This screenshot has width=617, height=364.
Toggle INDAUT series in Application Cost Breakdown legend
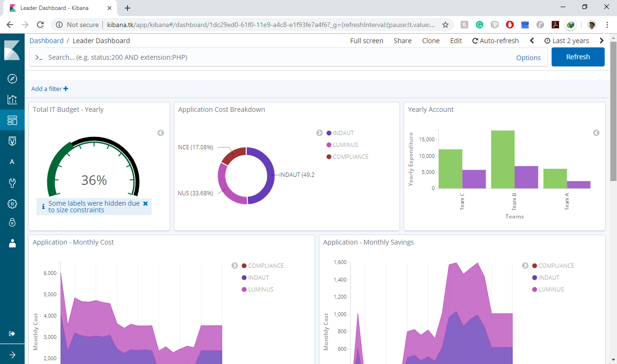tap(343, 133)
